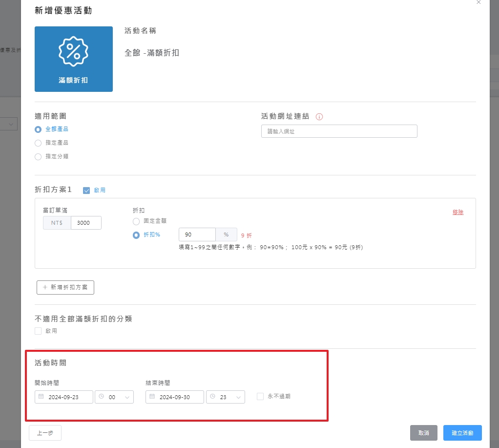Click 移除 to delete discount plan
Viewport: 499px width, 448px height.
(457, 213)
